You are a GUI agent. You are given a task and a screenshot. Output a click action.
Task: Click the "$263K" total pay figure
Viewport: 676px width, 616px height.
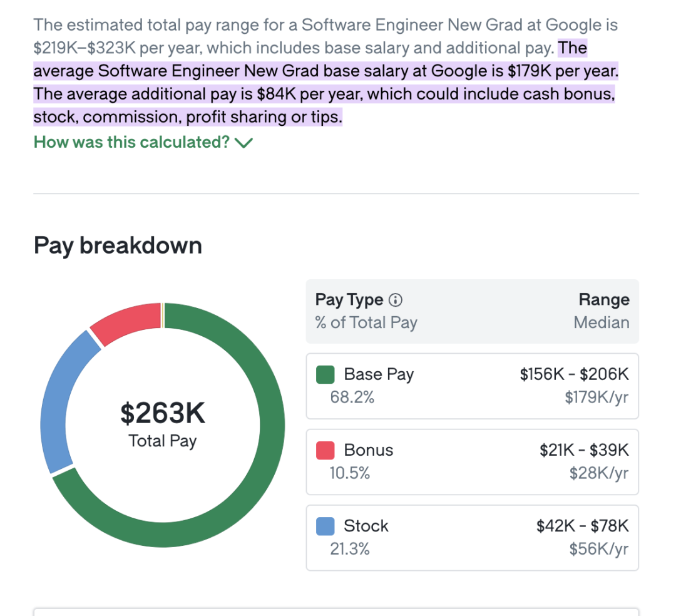coord(163,413)
